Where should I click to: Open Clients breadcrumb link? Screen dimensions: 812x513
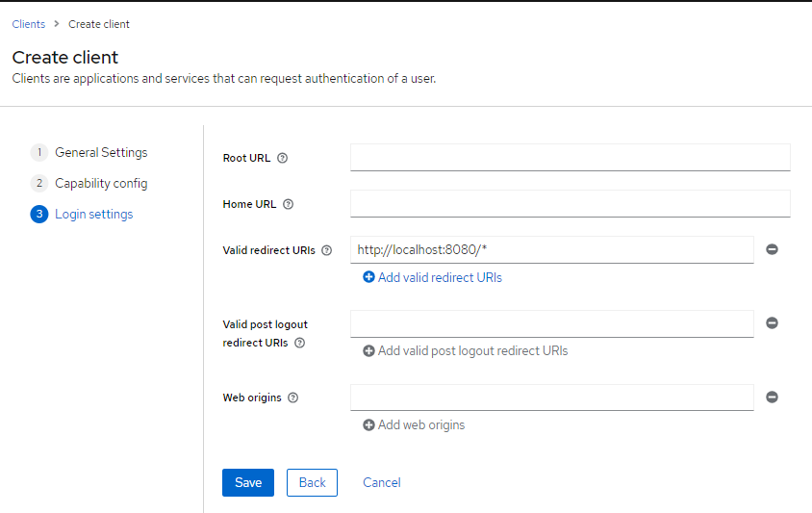pos(29,24)
